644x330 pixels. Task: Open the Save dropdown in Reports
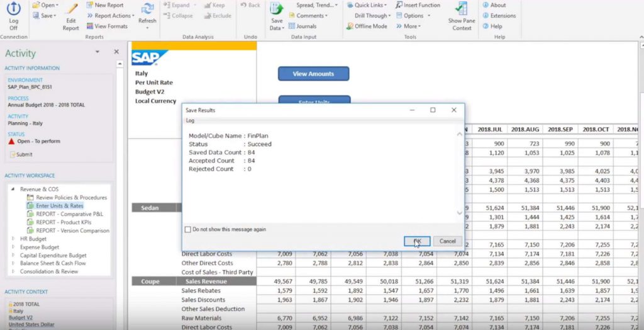(45, 16)
